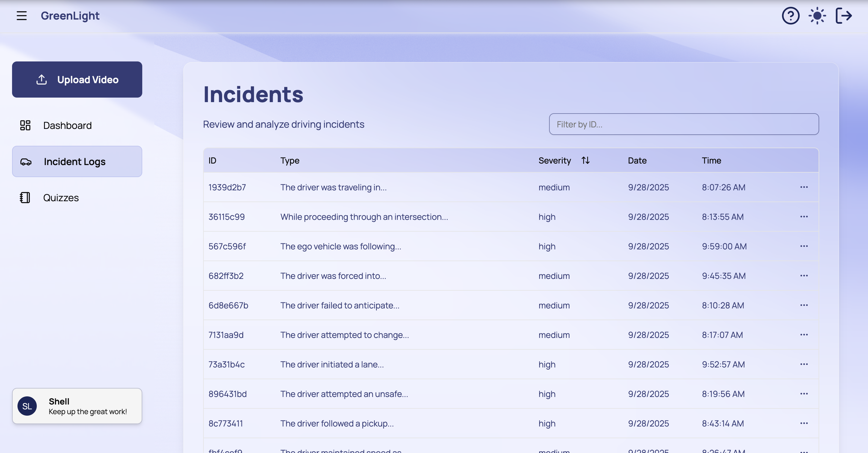The height and width of the screenshot is (453, 868).
Task: Click the help question mark icon
Action: pyautogui.click(x=791, y=16)
